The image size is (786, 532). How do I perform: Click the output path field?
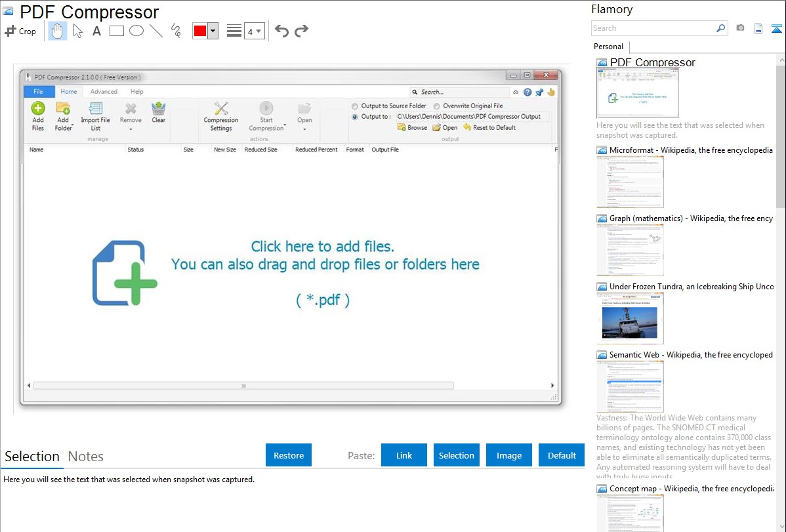click(471, 116)
